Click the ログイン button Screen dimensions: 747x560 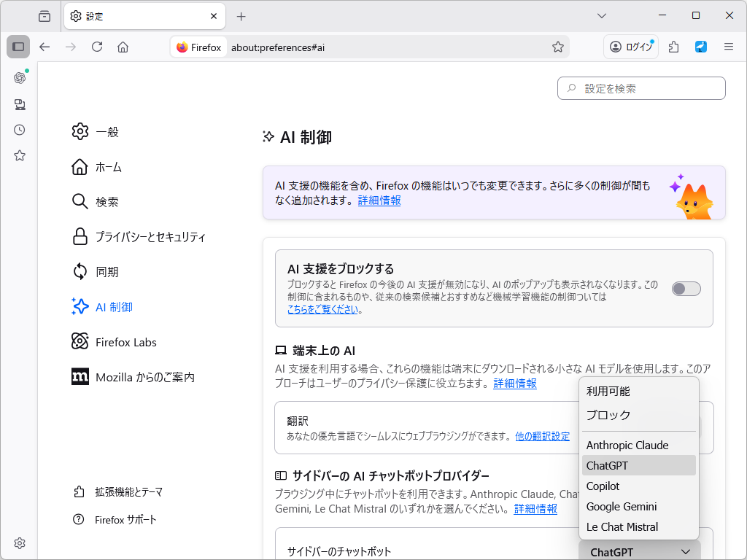click(630, 47)
